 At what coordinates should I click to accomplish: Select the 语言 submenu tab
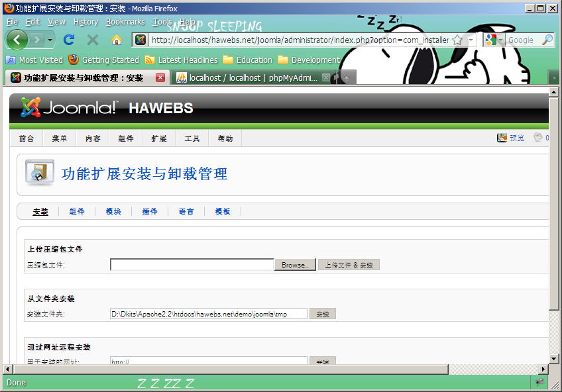click(186, 211)
